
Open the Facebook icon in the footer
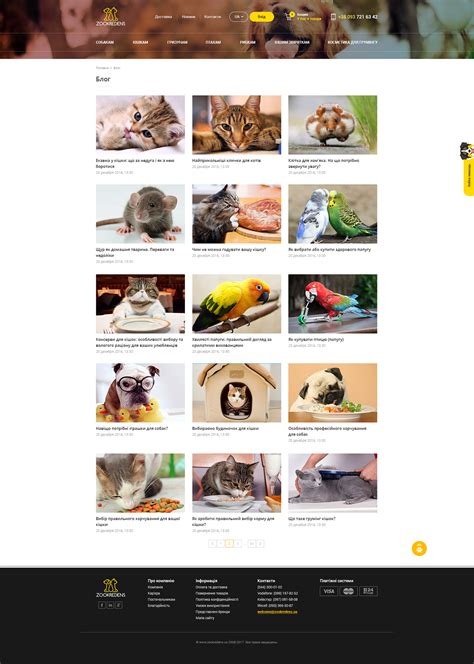(x=102, y=605)
